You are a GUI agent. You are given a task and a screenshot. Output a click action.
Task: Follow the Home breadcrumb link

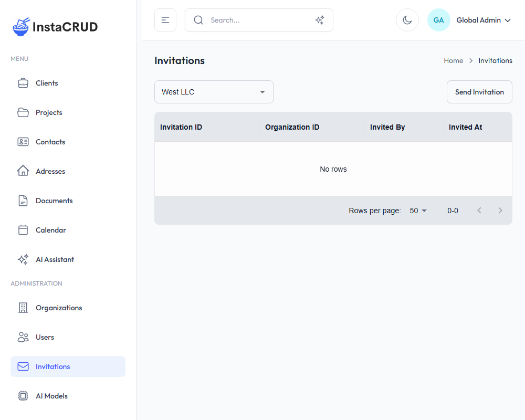coord(453,60)
